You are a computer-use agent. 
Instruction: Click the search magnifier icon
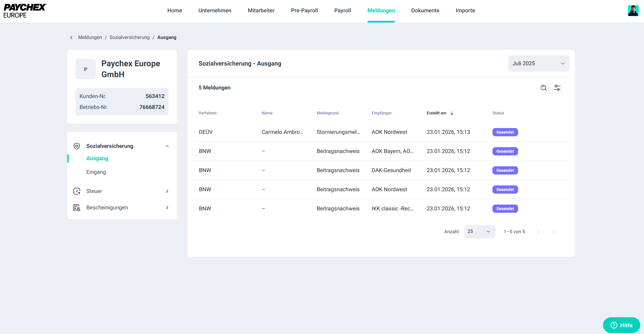click(x=544, y=88)
